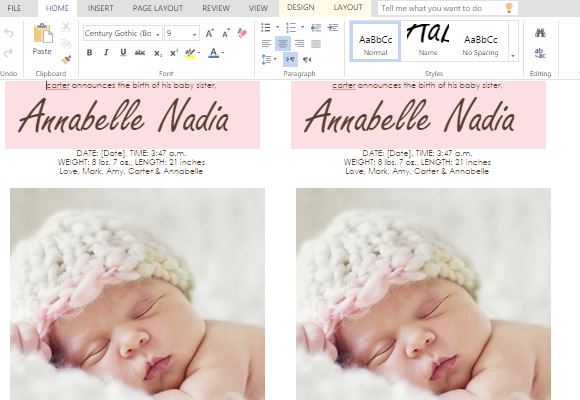Click the Decrease Indent icon
The height and width of the screenshot is (400, 580).
click(316, 28)
